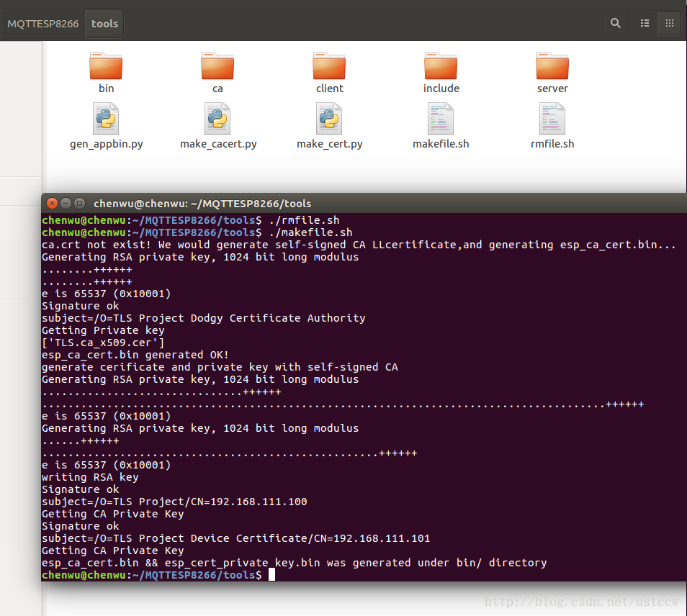The image size is (687, 616).
Task: Select the make_cacert.py Python file
Action: click(217, 126)
